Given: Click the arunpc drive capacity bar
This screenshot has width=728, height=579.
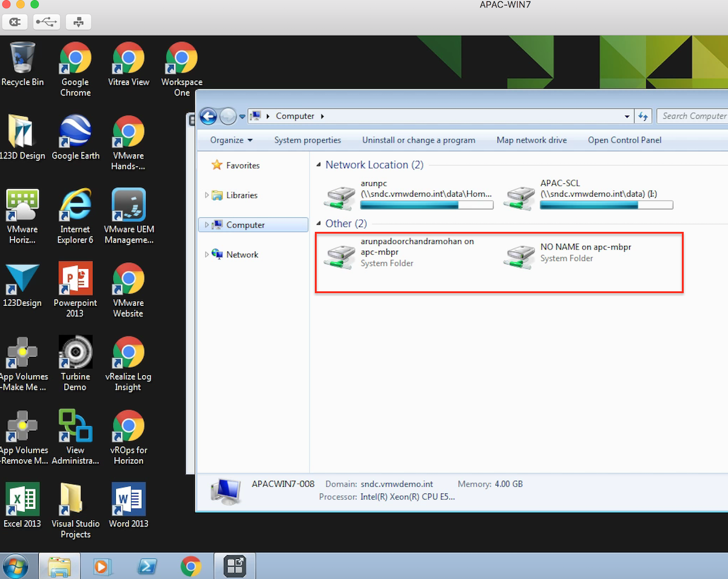Looking at the screenshot, I should 426,205.
